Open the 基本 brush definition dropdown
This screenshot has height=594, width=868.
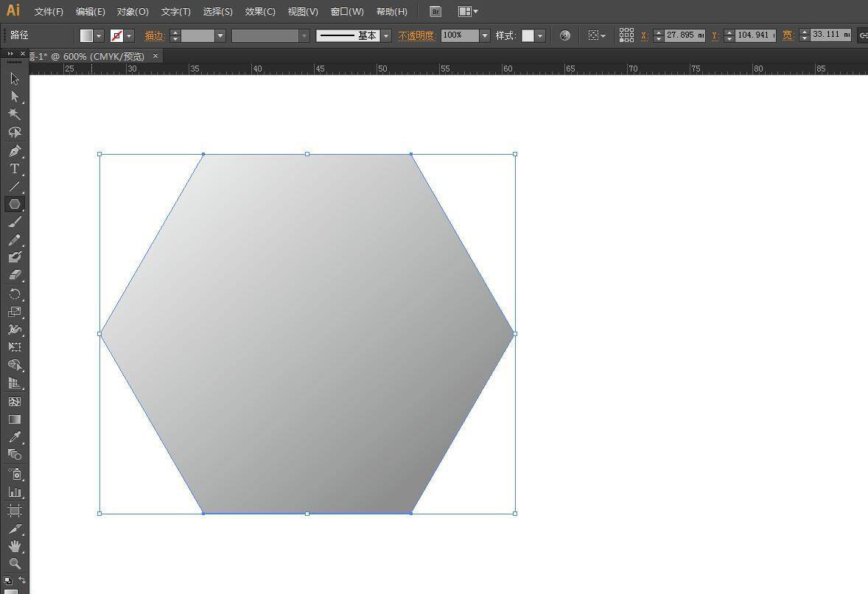(x=386, y=35)
